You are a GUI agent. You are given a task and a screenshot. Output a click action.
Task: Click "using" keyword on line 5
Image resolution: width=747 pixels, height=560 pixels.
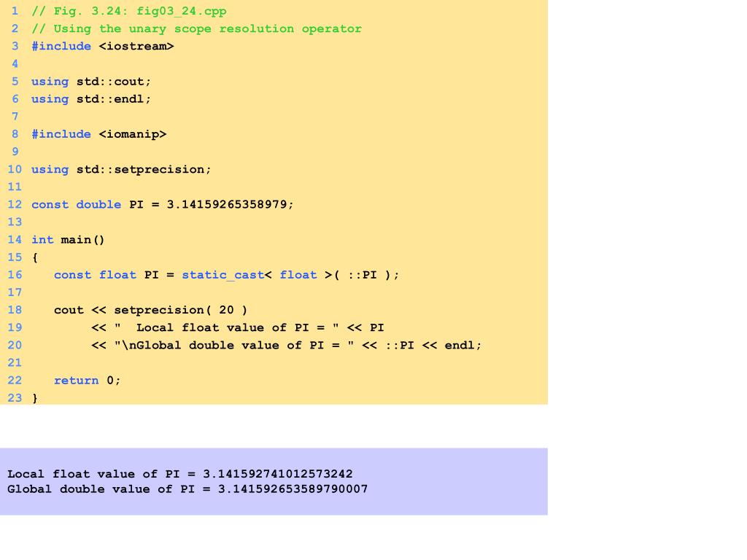coord(50,82)
